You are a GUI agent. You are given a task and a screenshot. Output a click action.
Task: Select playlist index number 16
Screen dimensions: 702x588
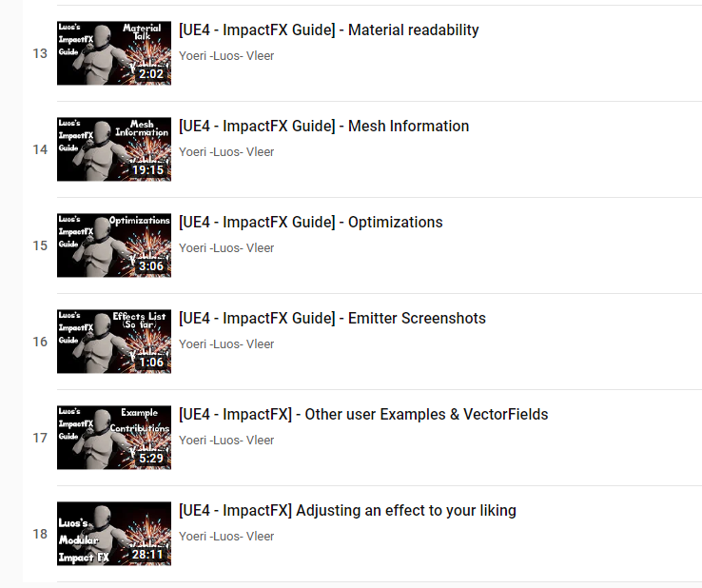click(x=40, y=342)
